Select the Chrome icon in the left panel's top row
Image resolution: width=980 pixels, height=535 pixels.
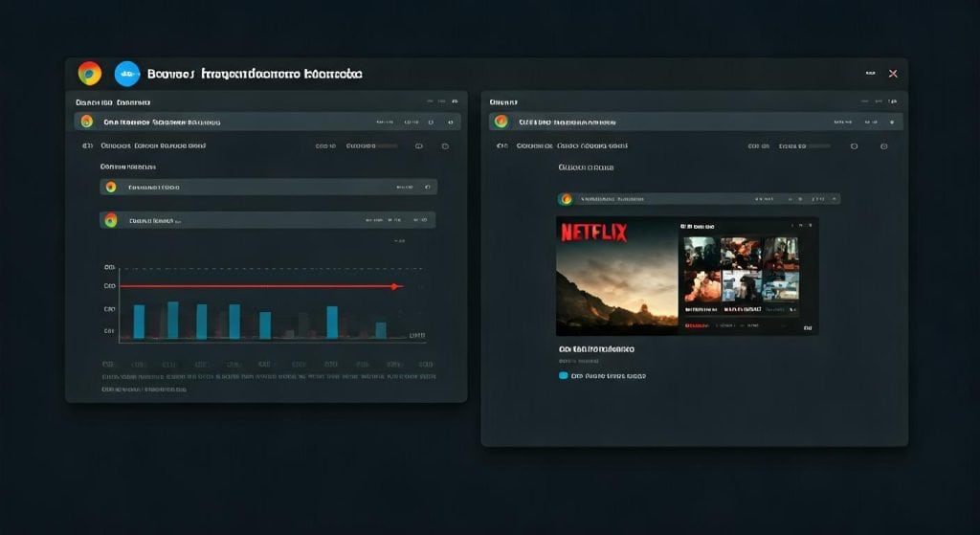click(x=87, y=122)
